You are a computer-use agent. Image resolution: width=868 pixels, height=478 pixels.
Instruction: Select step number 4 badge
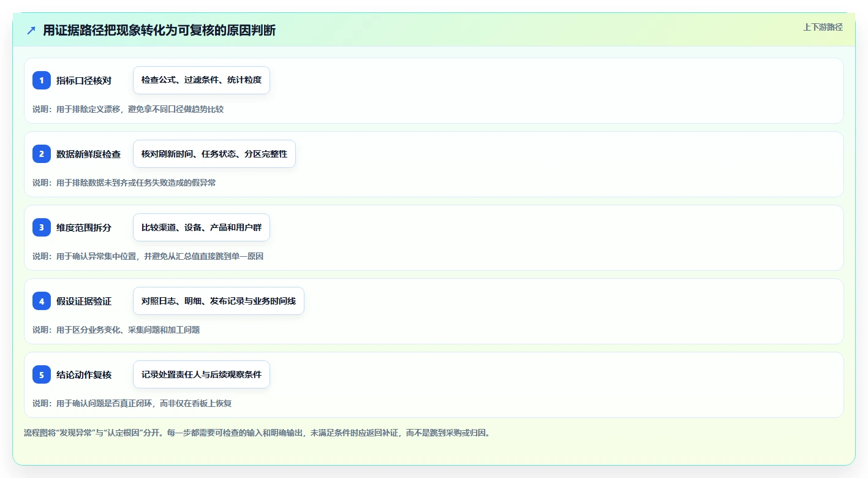tap(42, 301)
